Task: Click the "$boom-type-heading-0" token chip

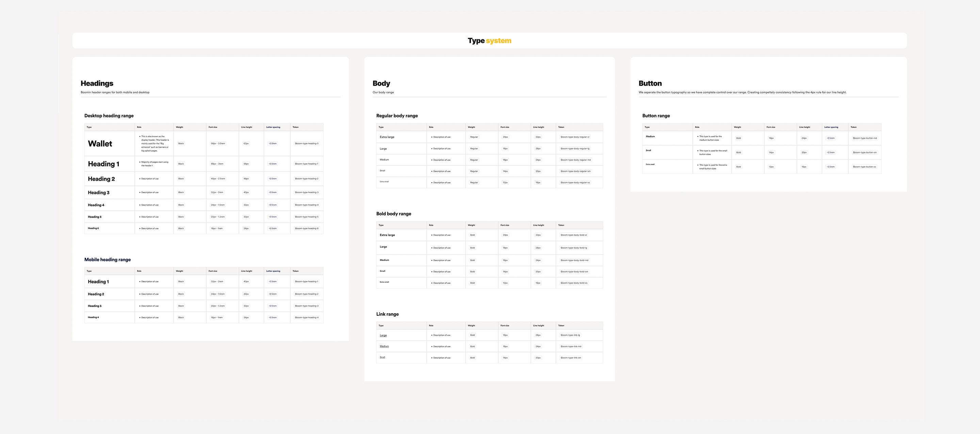Action: pos(307,144)
